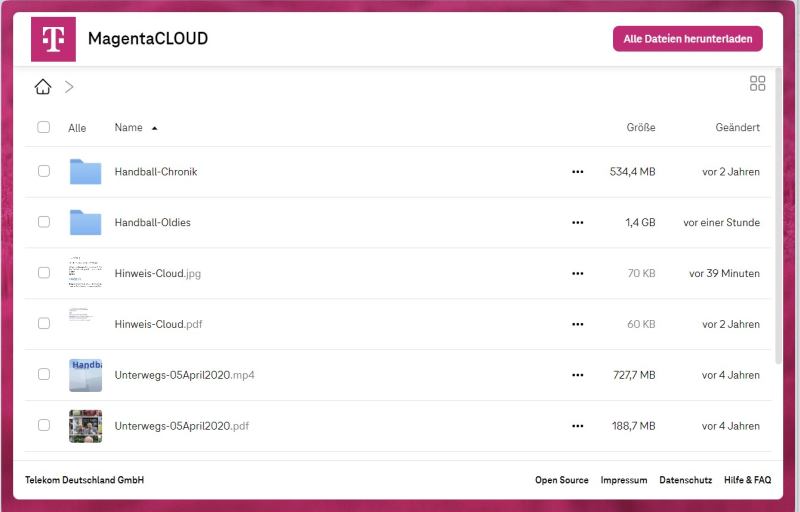The image size is (800, 512).
Task: Click the vor 39 Minuten timestamp
Action: point(724,273)
